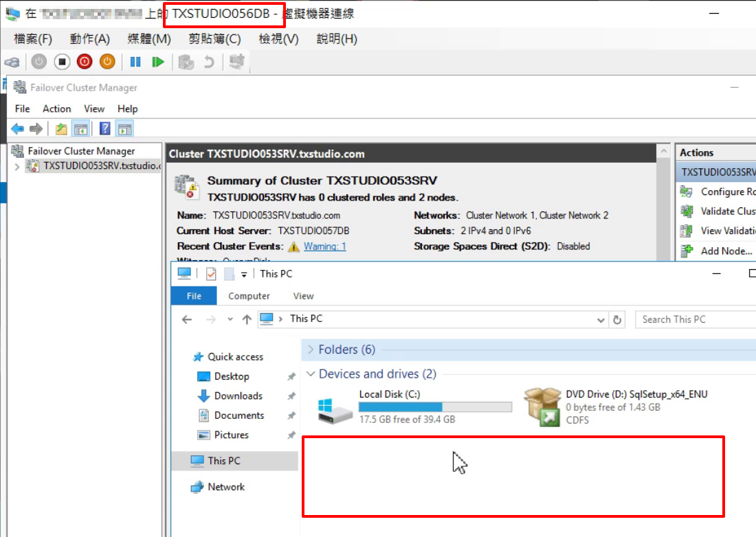This screenshot has width=756, height=537.
Task: Toggle the action pane toolbar icon
Action: pos(125,129)
